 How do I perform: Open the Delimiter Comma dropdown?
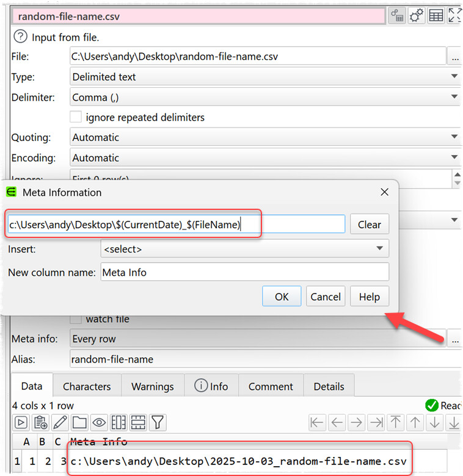[265, 97]
